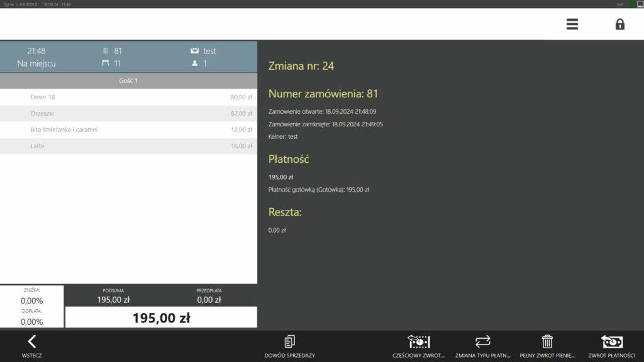Click the monitor icon in top status bar
This screenshot has width=644, height=362.
click(640, 4)
